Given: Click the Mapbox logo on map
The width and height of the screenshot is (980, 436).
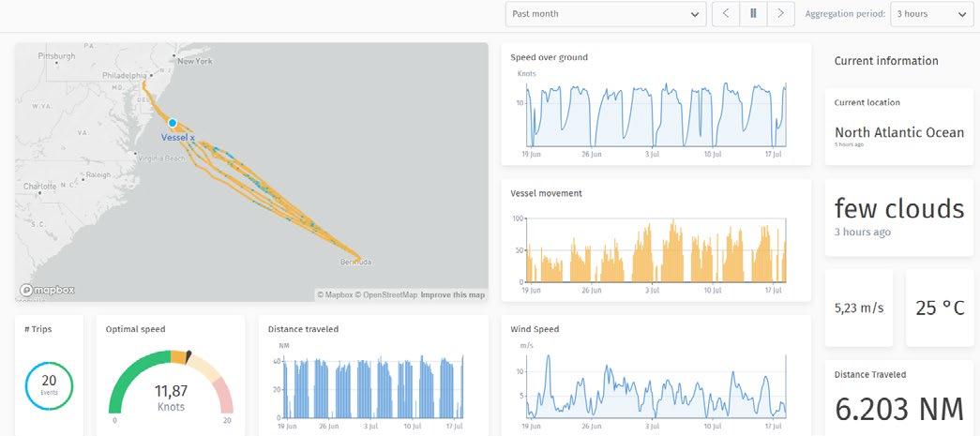Looking at the screenshot, I should coord(47,290).
